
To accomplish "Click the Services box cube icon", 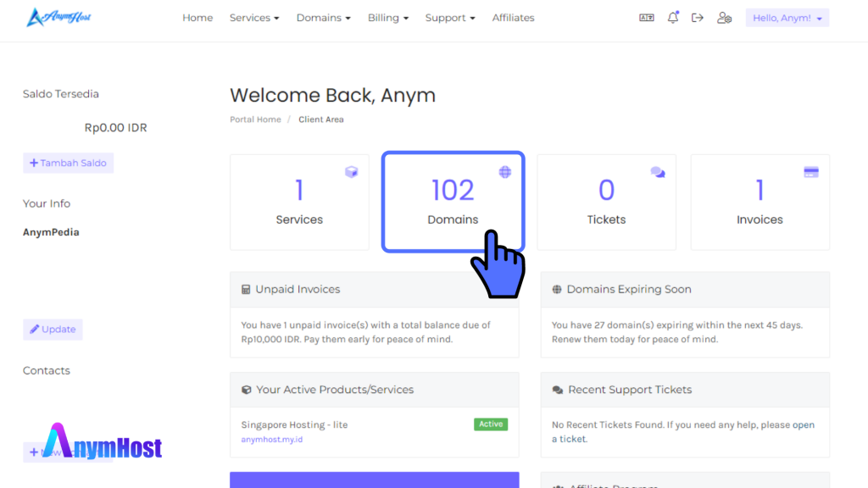I will [x=352, y=171].
